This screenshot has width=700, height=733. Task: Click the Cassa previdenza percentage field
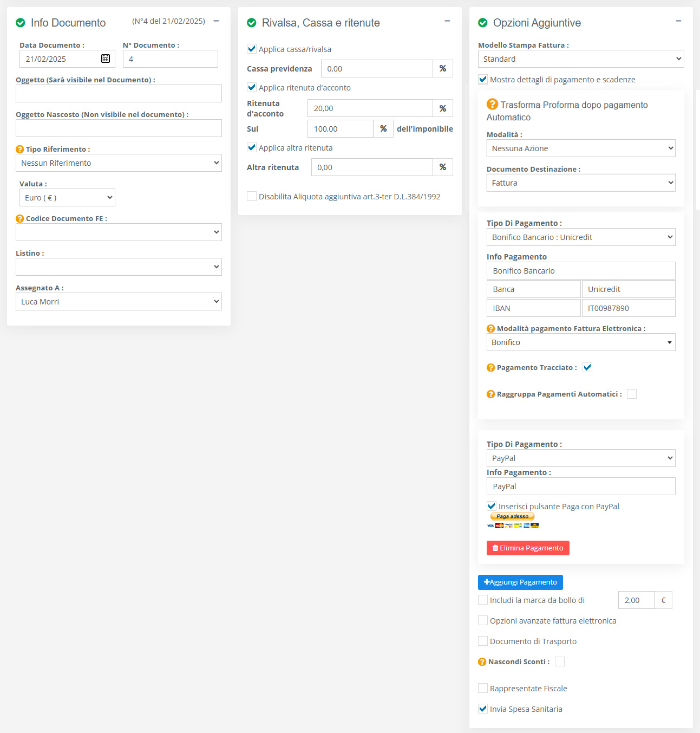tap(377, 69)
